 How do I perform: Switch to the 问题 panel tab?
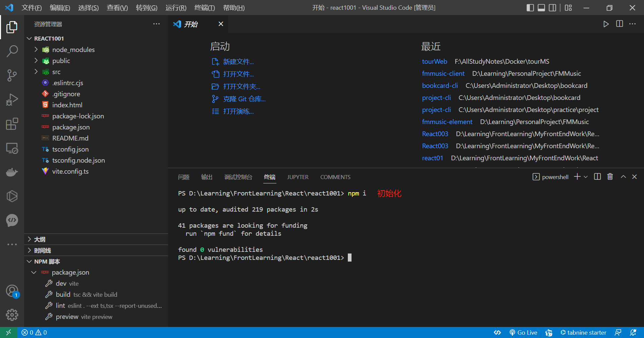184,177
